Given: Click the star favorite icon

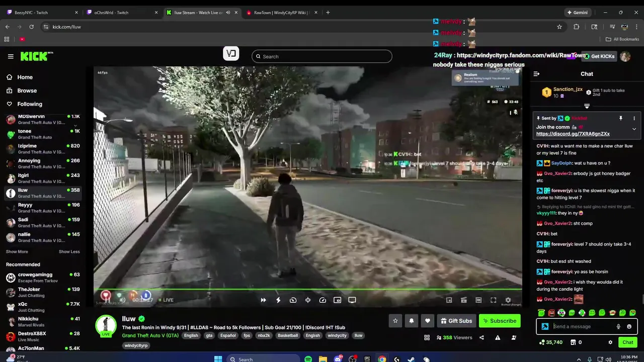Looking at the screenshot, I should click(x=395, y=321).
